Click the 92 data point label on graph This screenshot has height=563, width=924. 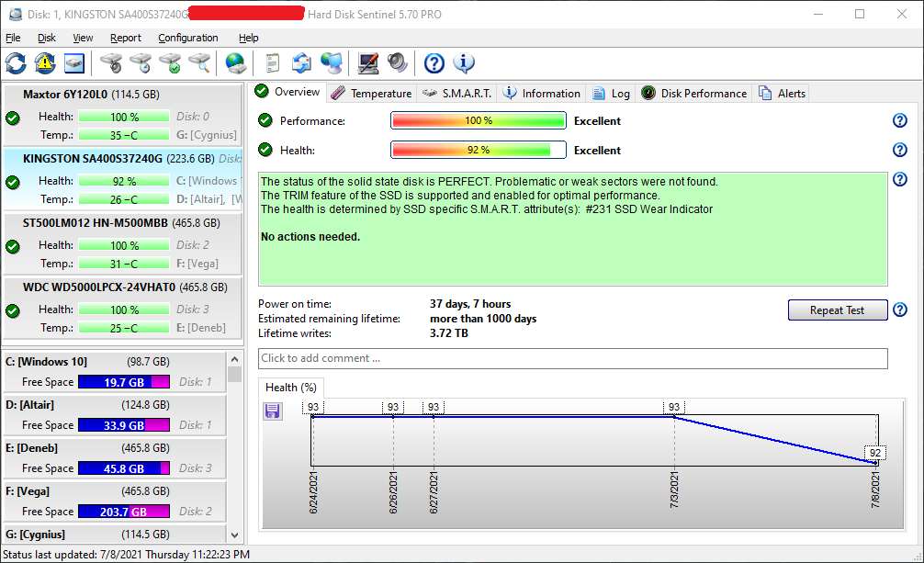(875, 453)
